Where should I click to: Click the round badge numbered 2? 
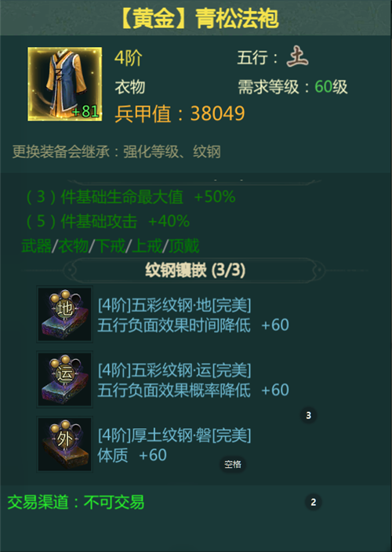click(313, 502)
